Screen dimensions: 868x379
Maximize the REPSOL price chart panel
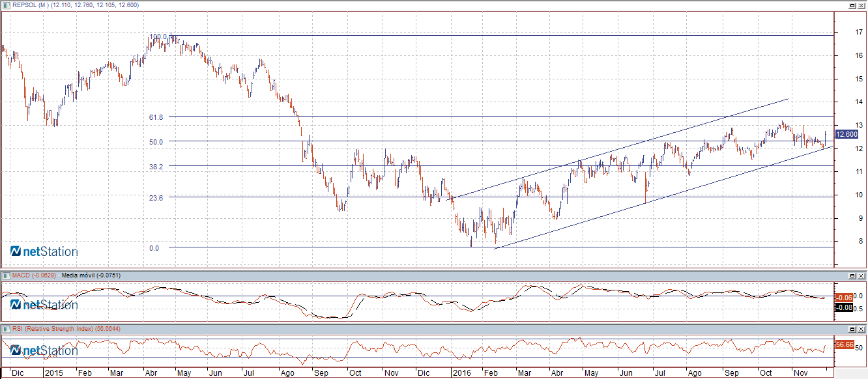(x=852, y=5)
